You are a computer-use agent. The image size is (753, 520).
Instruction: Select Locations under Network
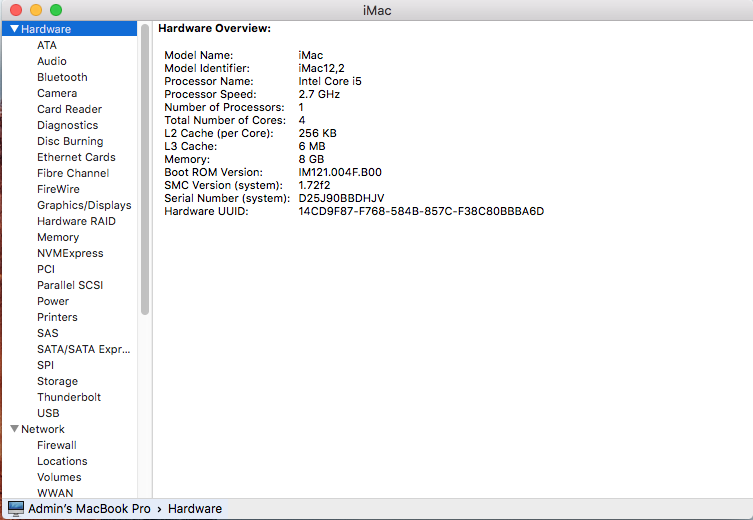pyautogui.click(x=62, y=461)
